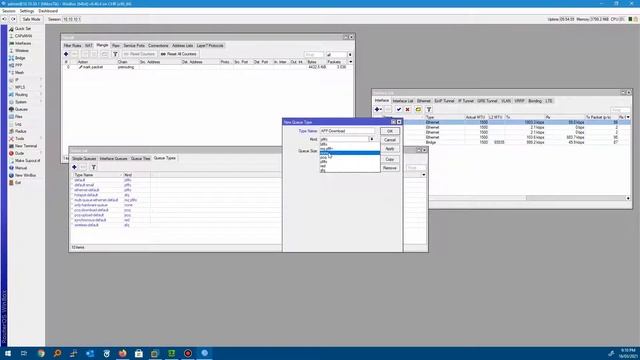Click the Type Name input field
This screenshot has height=360, width=640.
[x=347, y=131]
